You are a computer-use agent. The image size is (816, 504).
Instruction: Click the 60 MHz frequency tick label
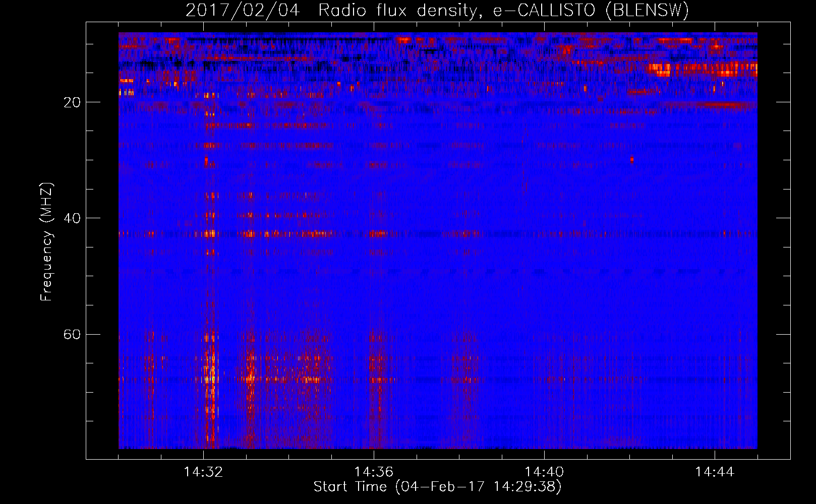(72, 335)
